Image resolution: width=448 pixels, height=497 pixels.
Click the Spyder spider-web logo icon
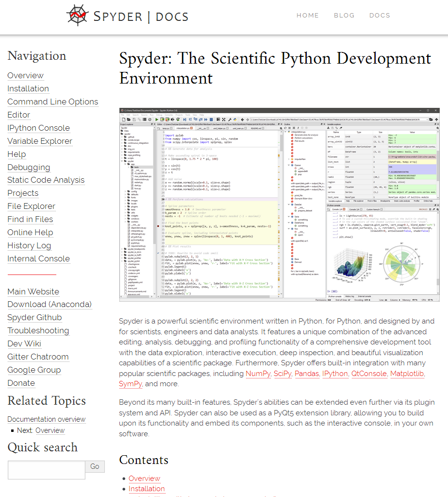[77, 15]
